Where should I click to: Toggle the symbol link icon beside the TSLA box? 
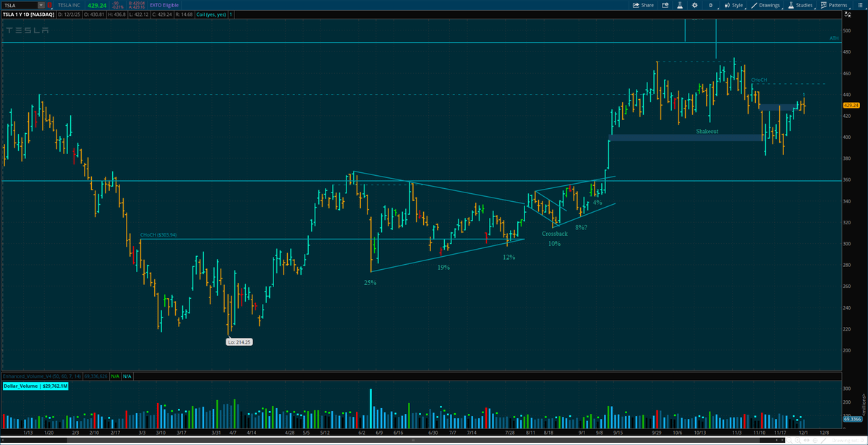(x=48, y=5)
